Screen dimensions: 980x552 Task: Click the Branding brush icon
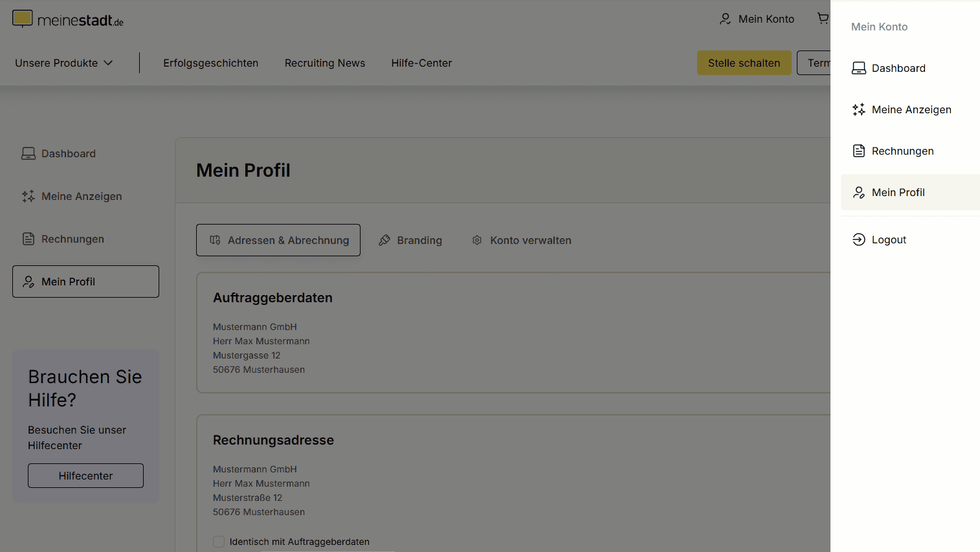click(384, 240)
